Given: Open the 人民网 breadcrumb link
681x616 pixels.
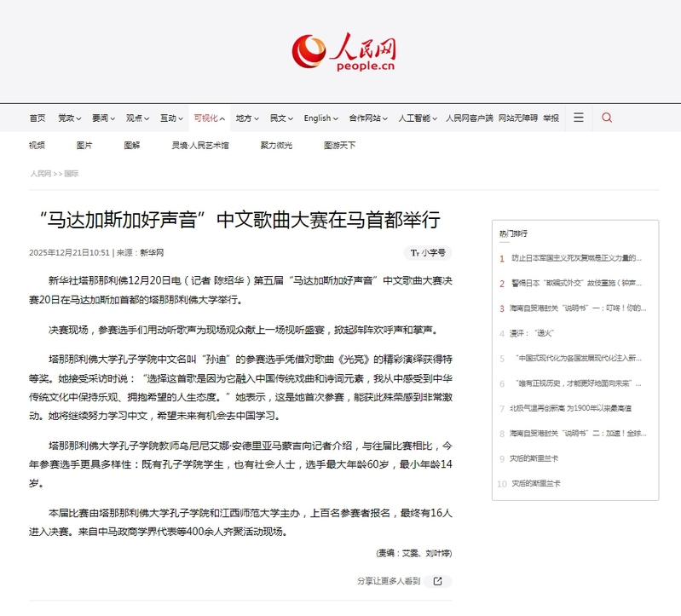Looking at the screenshot, I should click(x=40, y=173).
